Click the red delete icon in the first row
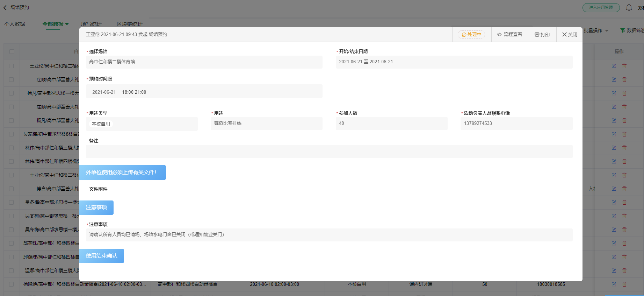Viewport: 644px width, 296px height. tap(624, 66)
